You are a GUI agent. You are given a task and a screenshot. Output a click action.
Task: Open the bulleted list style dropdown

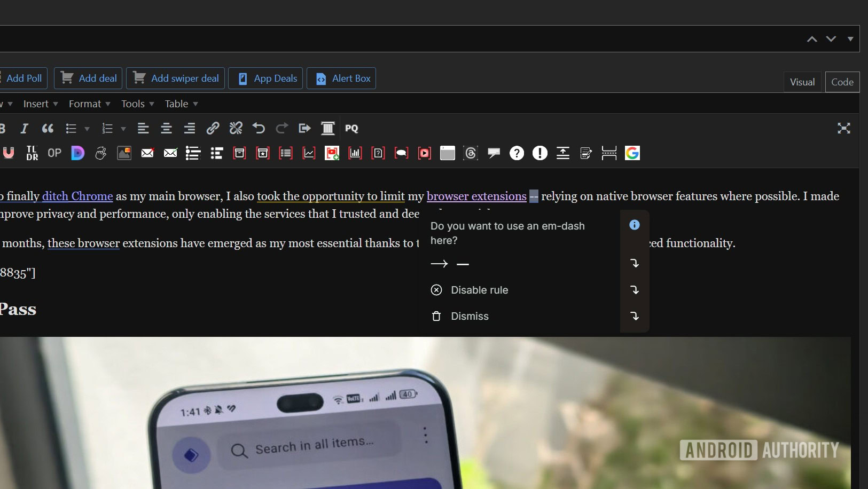(87, 128)
